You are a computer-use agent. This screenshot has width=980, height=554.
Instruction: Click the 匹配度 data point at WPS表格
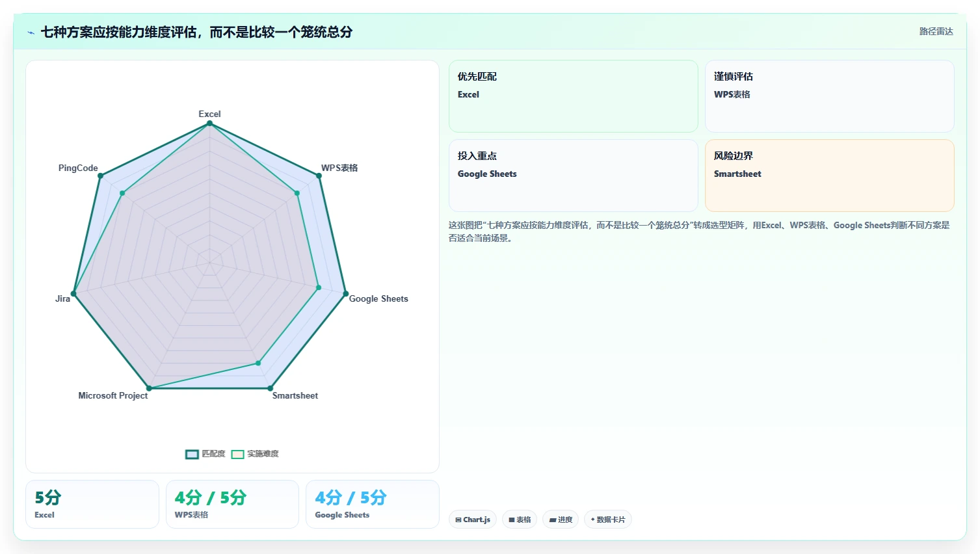click(x=319, y=176)
